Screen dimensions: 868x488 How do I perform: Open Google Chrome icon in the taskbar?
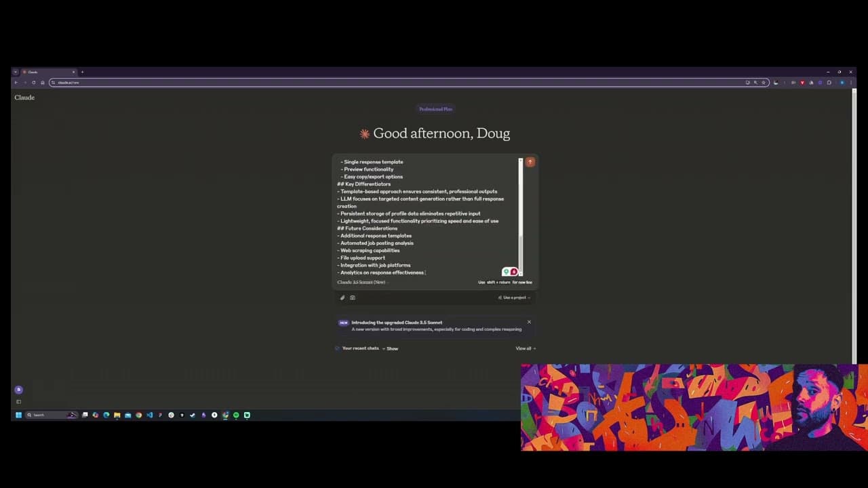(139, 415)
